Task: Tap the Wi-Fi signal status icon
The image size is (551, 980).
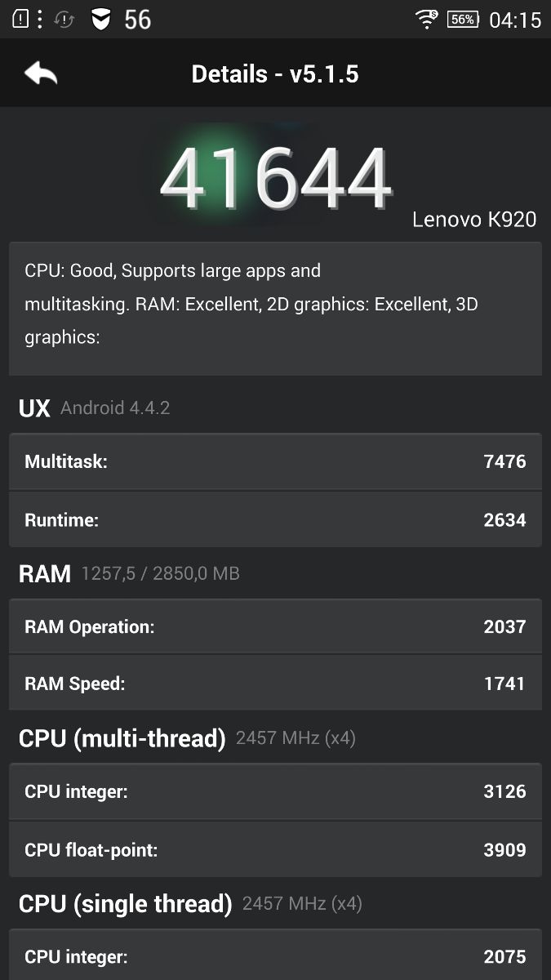Action: [x=426, y=19]
